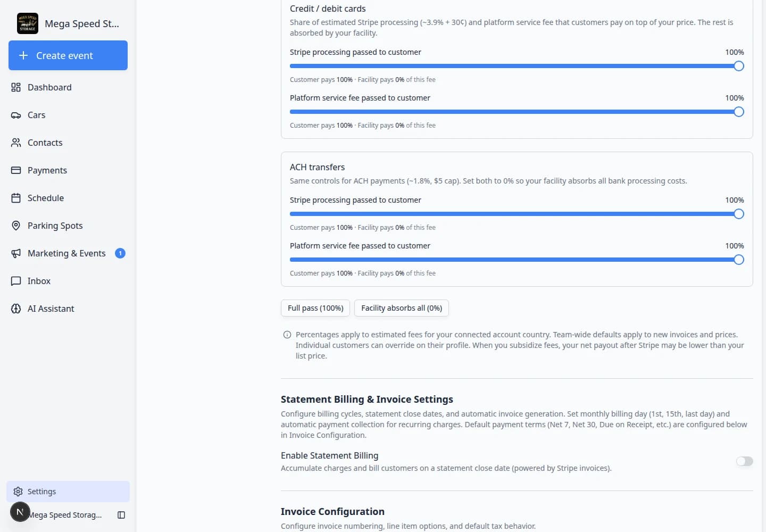Open Contacts in sidebar
This screenshot has height=532, width=766.
(68, 143)
